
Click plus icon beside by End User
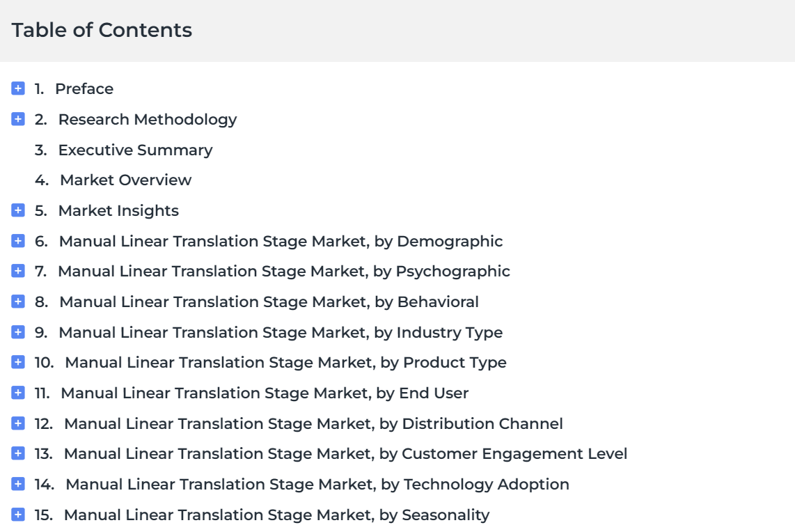tap(18, 393)
